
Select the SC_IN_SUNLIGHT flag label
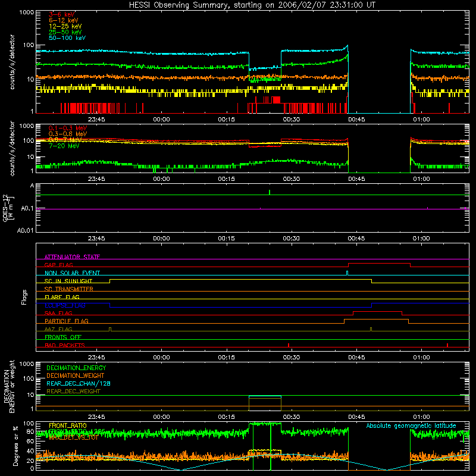(x=68, y=281)
